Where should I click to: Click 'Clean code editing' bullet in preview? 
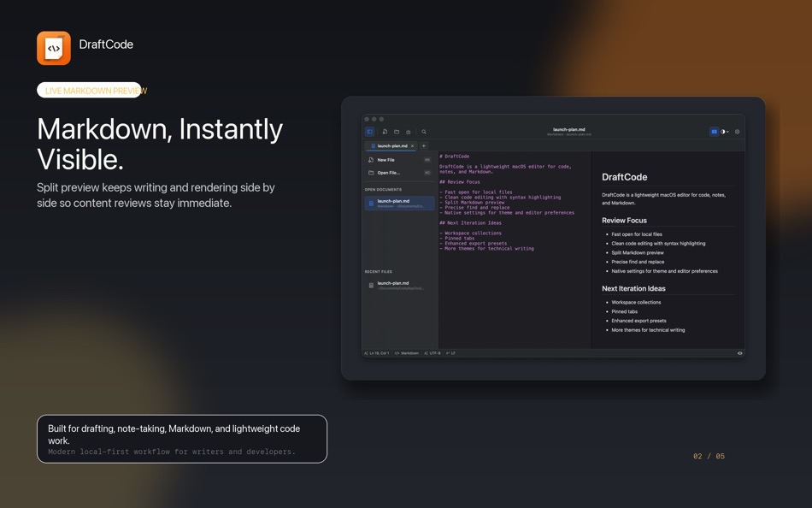click(x=658, y=243)
